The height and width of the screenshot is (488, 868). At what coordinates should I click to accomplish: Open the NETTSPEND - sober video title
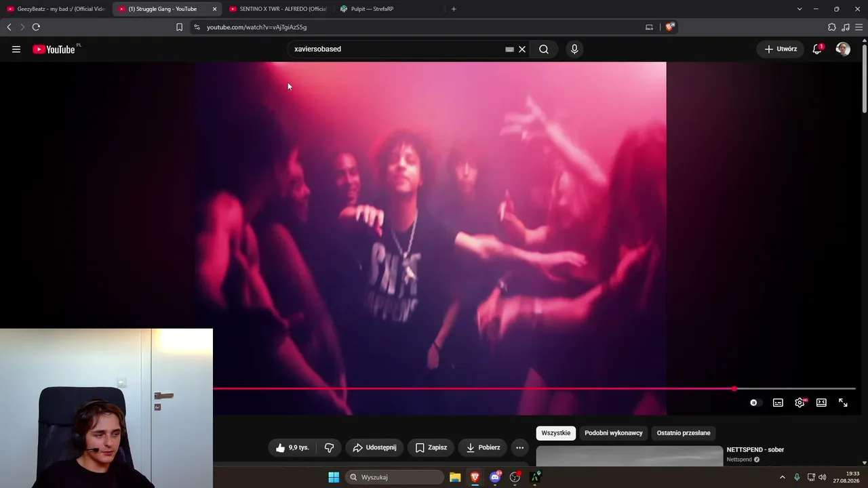pyautogui.click(x=755, y=449)
